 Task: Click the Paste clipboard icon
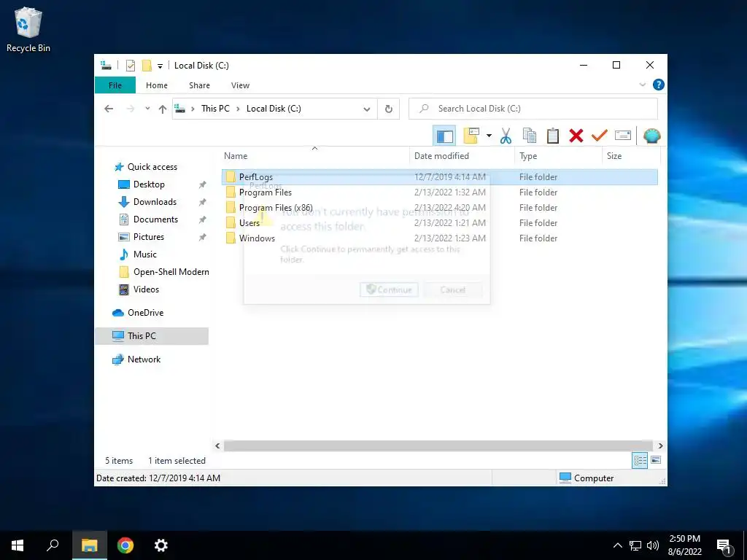point(553,136)
